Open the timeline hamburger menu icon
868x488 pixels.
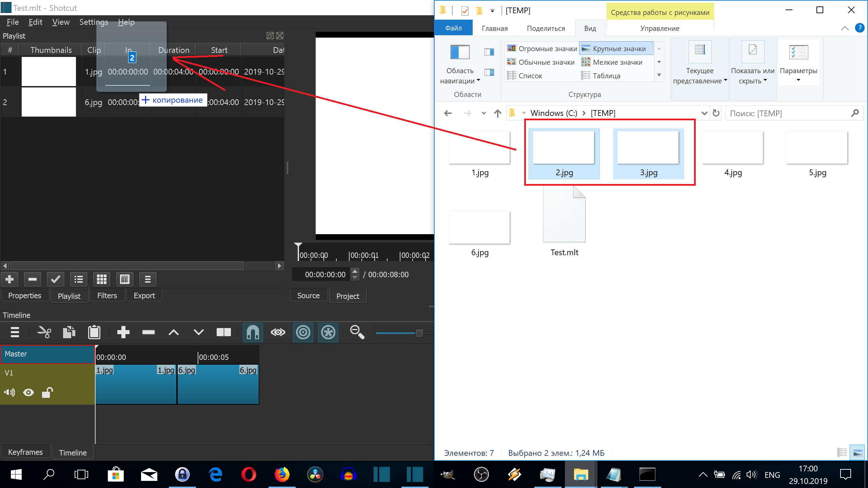click(x=15, y=332)
